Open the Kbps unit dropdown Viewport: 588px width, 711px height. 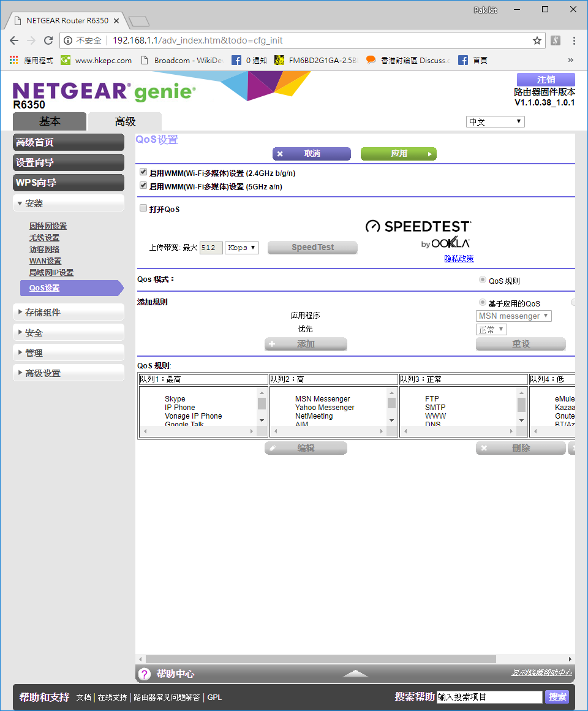(x=241, y=248)
